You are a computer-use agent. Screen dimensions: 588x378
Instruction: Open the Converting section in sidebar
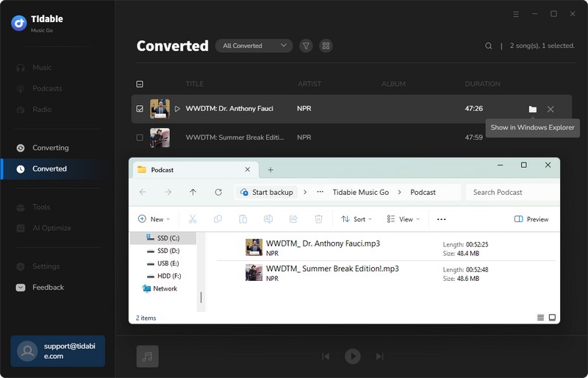50,148
